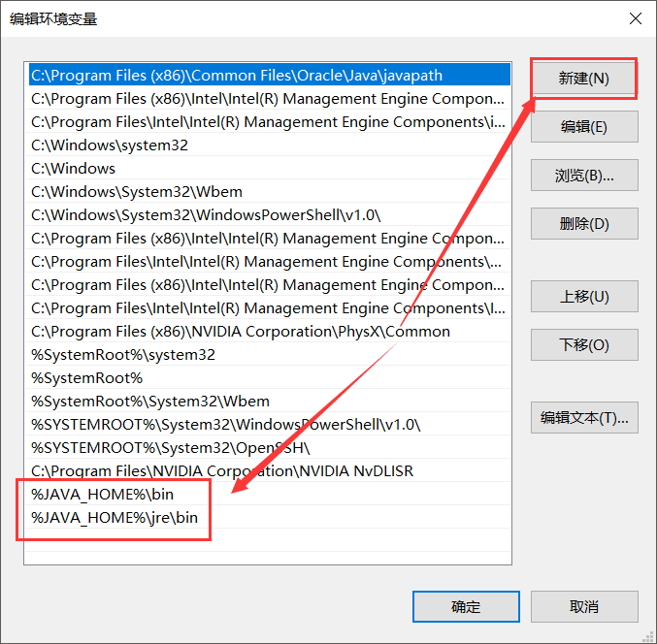
Task: Click the 新建(N) button
Action: click(583, 79)
